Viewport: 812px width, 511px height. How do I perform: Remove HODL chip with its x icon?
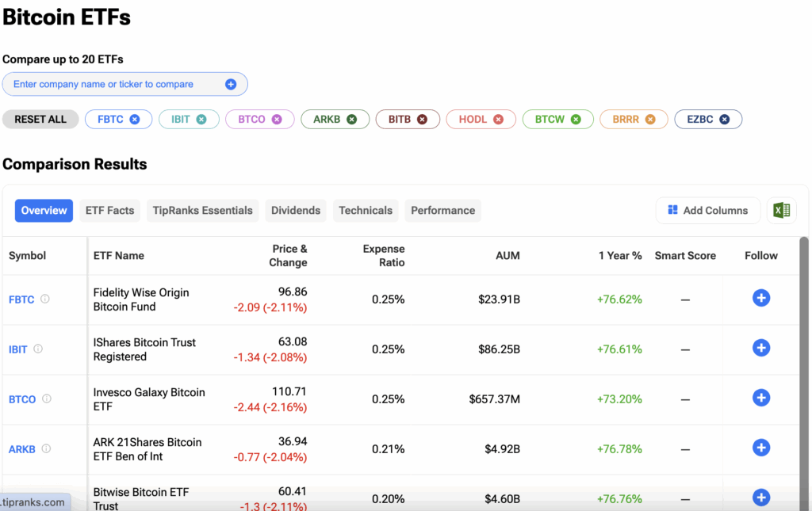click(x=498, y=120)
